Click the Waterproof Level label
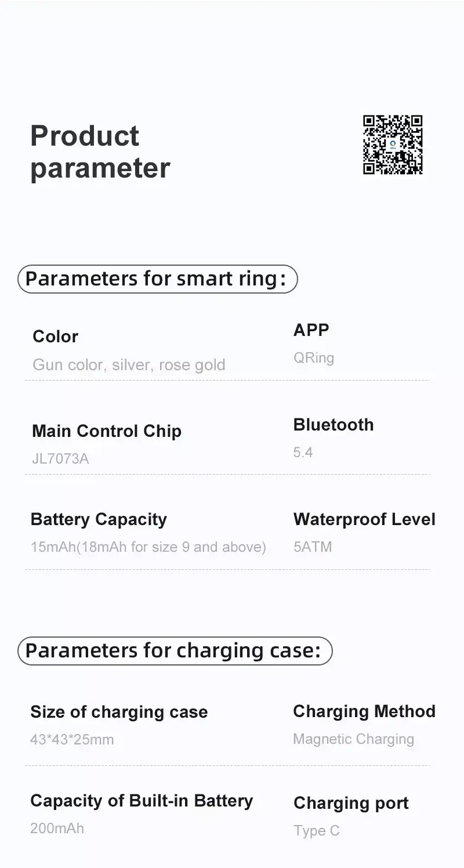The image size is (464, 868). pyautogui.click(x=364, y=519)
